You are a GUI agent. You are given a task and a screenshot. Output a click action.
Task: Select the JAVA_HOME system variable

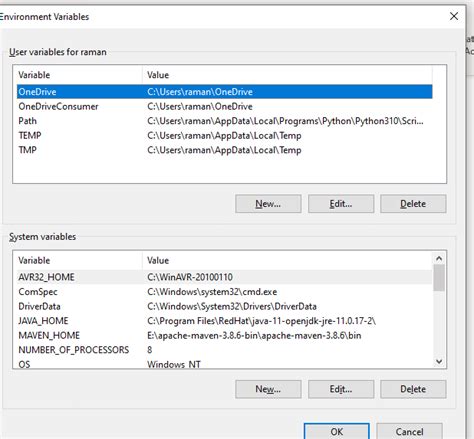coord(225,321)
